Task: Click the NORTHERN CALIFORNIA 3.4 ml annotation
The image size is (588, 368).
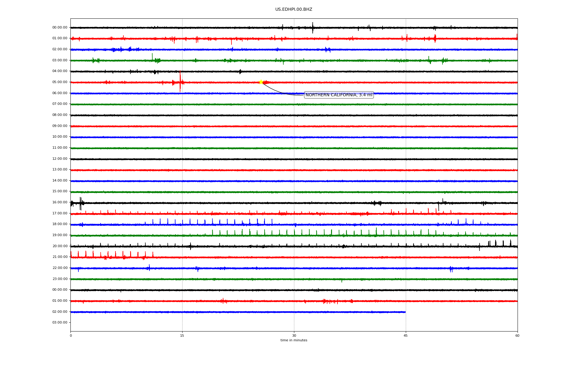Action: [x=339, y=95]
